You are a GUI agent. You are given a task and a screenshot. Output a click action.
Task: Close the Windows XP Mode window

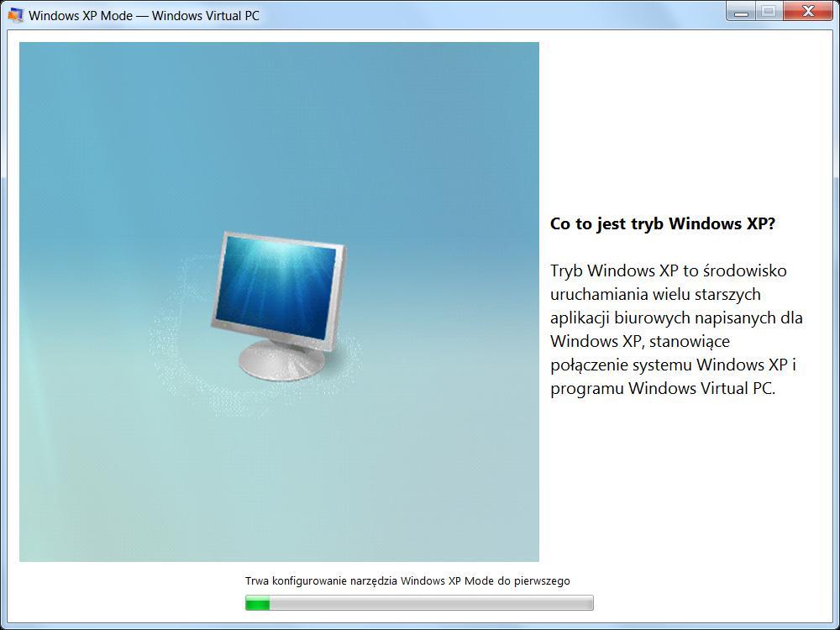808,11
